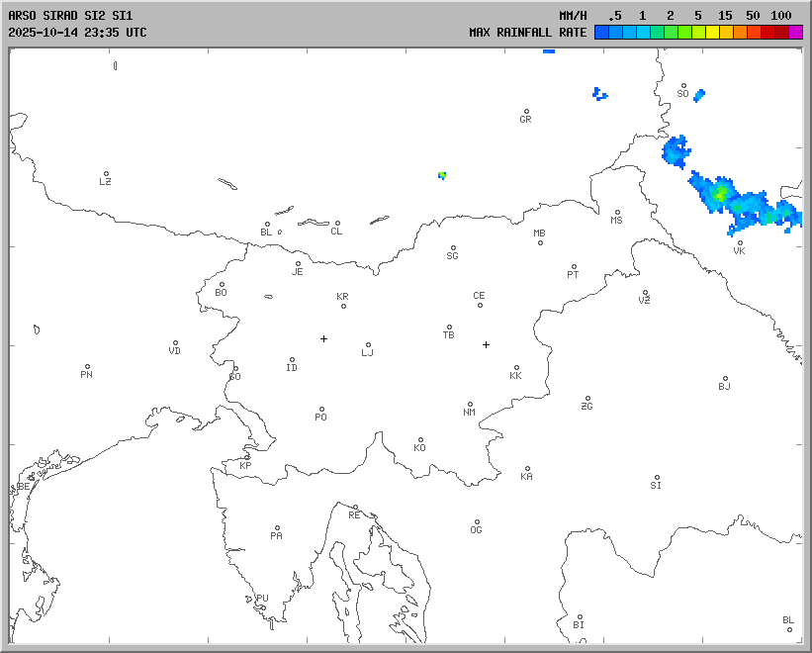Click the small rain cell east of CL
Image resolution: width=812 pixels, height=653 pixels.
pos(442,175)
